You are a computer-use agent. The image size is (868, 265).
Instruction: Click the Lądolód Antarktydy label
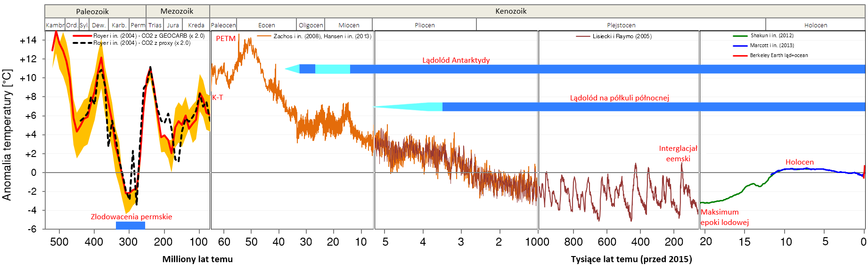[456, 60]
